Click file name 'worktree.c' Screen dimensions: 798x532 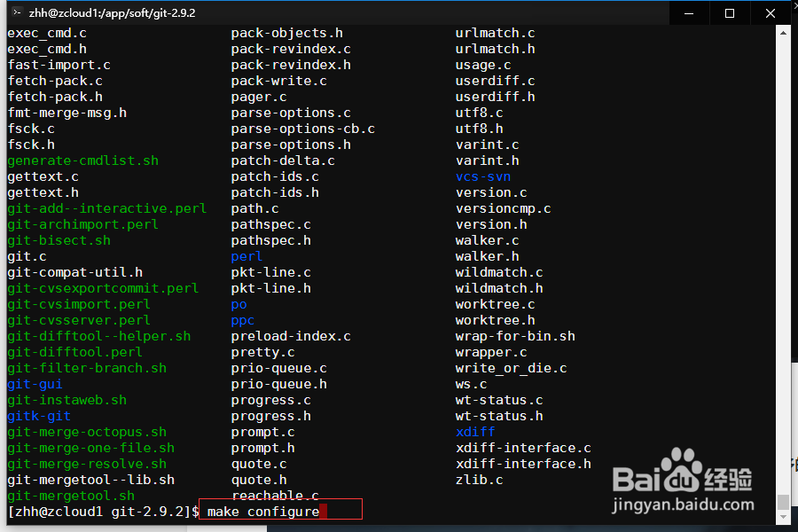(495, 304)
